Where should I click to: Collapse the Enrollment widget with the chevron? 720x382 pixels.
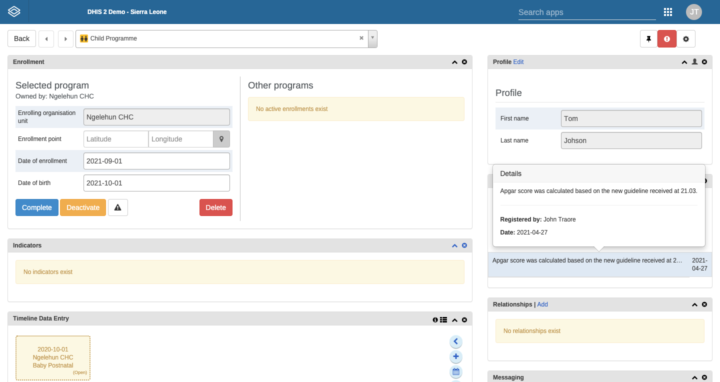tap(455, 62)
